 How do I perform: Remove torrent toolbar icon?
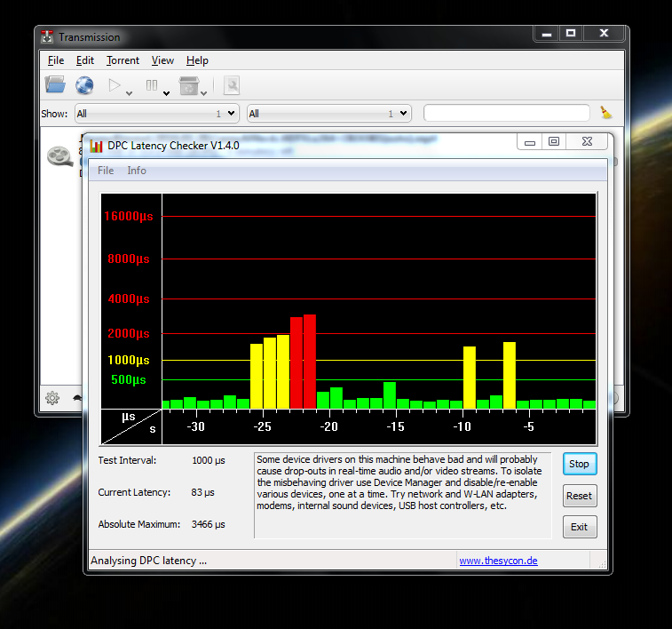point(189,85)
